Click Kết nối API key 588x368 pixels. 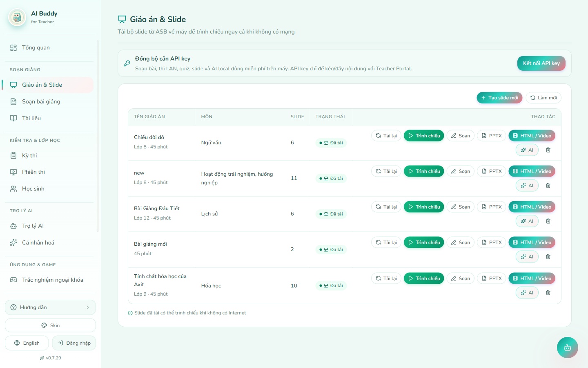point(541,63)
